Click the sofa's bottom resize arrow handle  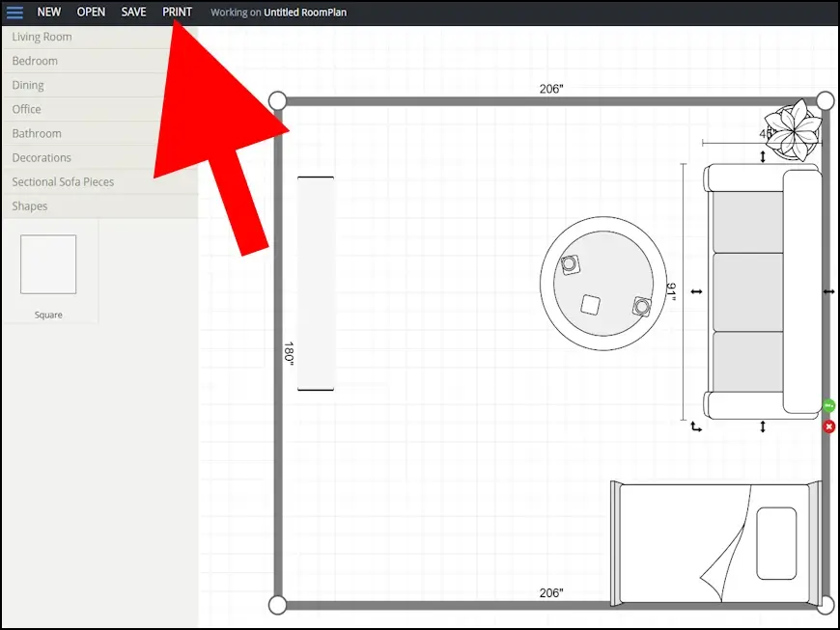[764, 426]
